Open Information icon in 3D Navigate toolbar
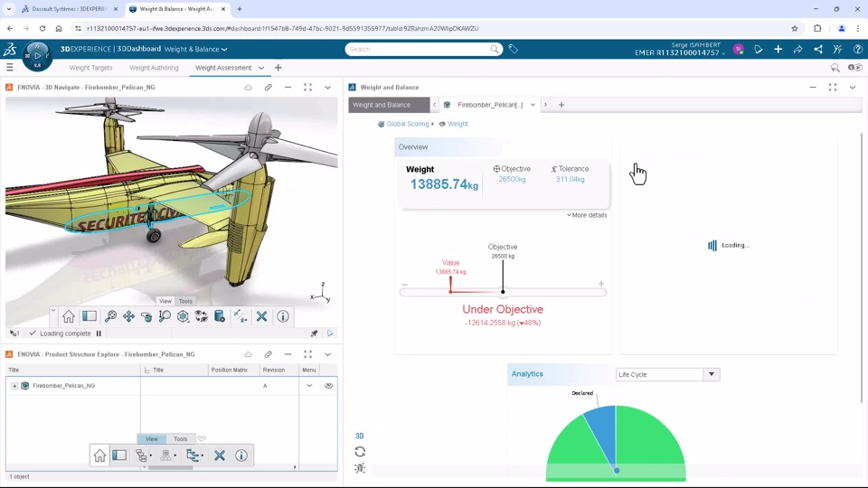 pyautogui.click(x=283, y=316)
